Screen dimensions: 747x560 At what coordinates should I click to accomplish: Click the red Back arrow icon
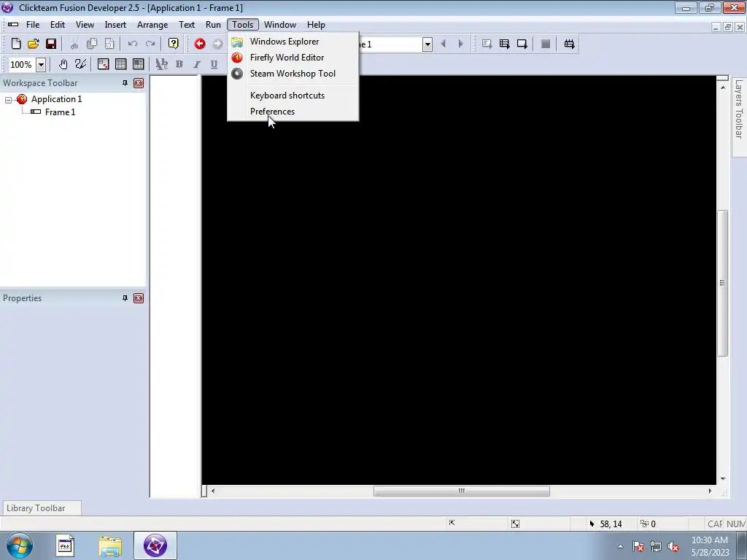[x=200, y=44]
